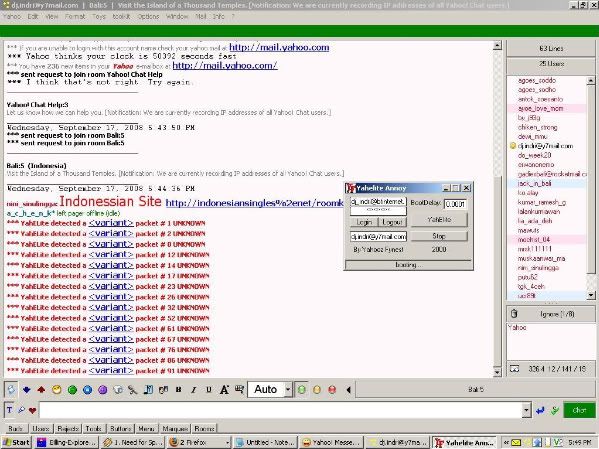Image resolution: width=599 pixels, height=449 pixels.
Task: Click Login in Yahelite Annoy window
Action: [x=364, y=222]
